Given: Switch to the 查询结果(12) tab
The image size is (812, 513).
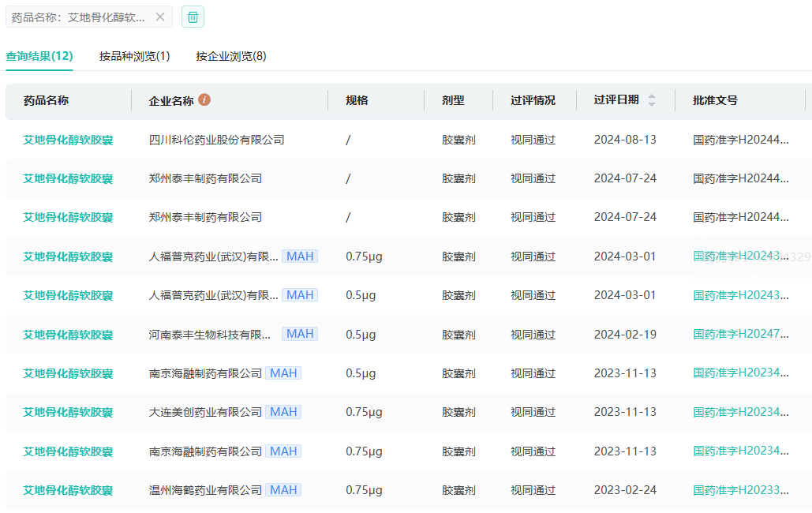Looking at the screenshot, I should click(39, 56).
